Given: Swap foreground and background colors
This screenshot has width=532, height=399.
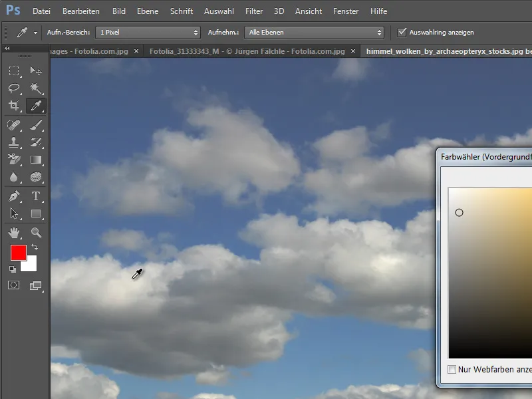Looking at the screenshot, I should click(35, 247).
